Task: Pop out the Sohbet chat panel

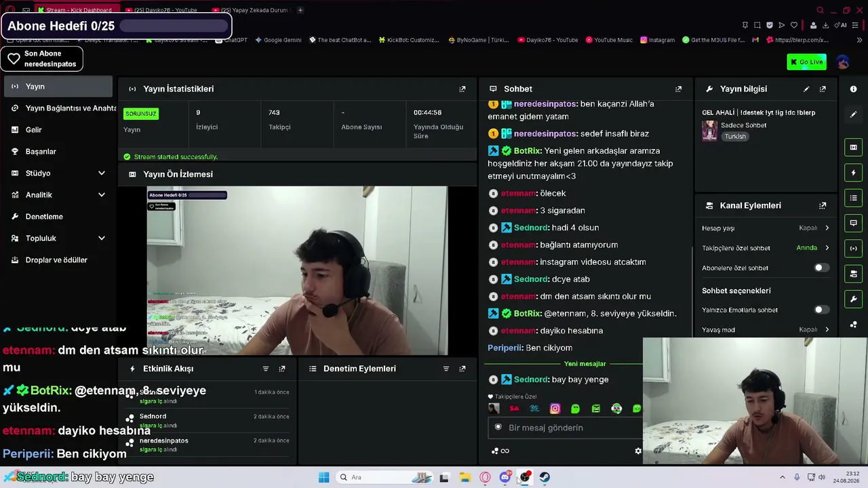Action: (678, 89)
